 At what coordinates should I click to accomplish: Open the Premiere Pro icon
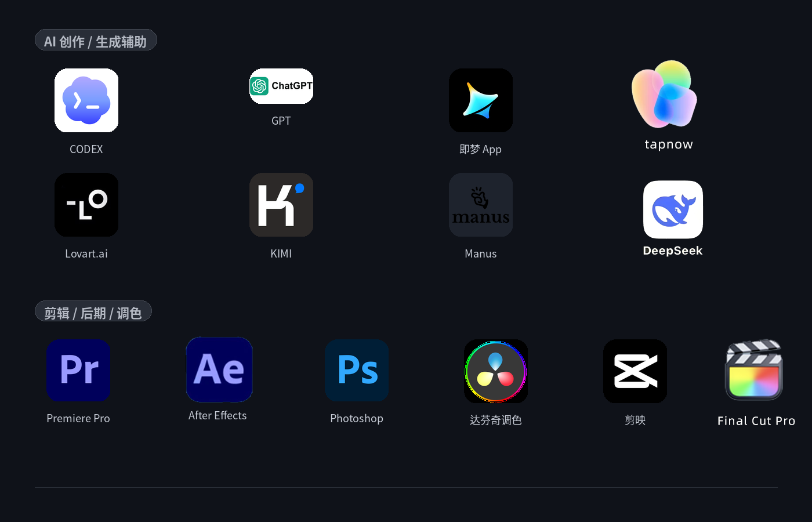[x=78, y=370]
